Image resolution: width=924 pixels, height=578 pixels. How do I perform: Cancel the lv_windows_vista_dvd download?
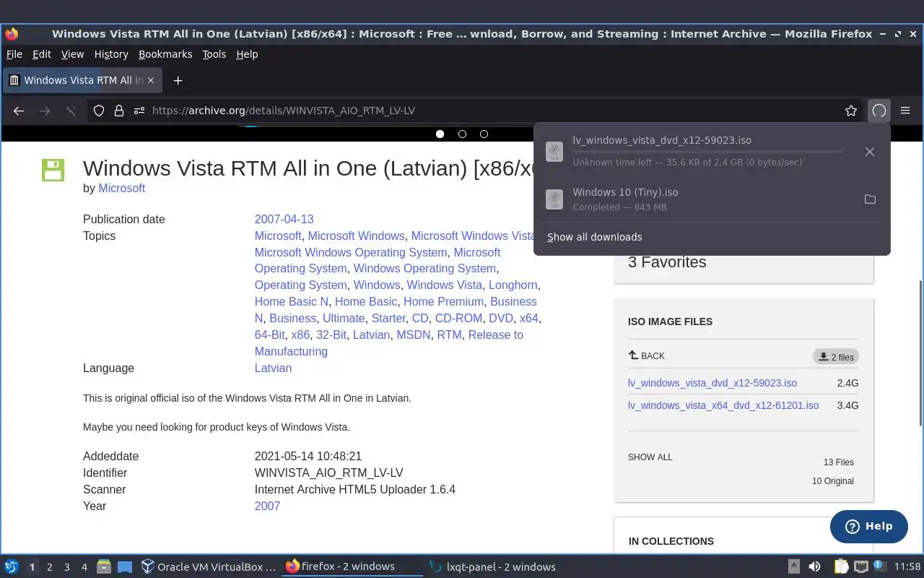tap(870, 152)
